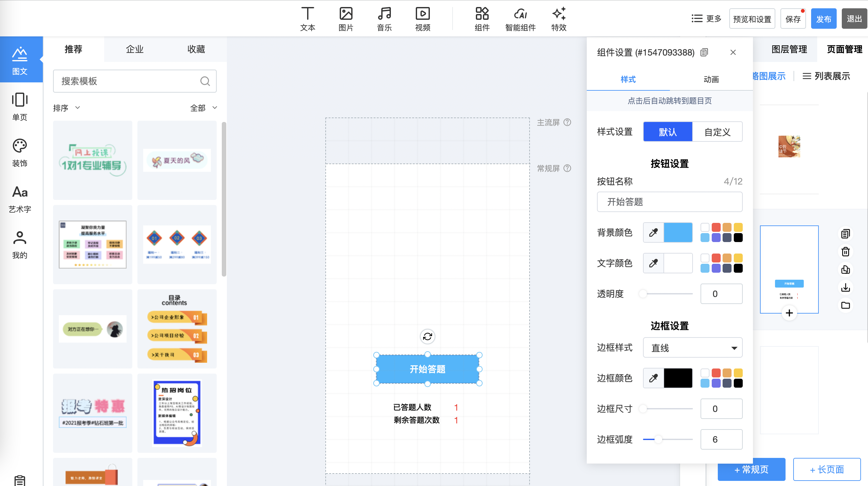Viewport: 868px width, 486px height.
Task: Expand the 全部 filter dropdown
Action: click(x=204, y=108)
